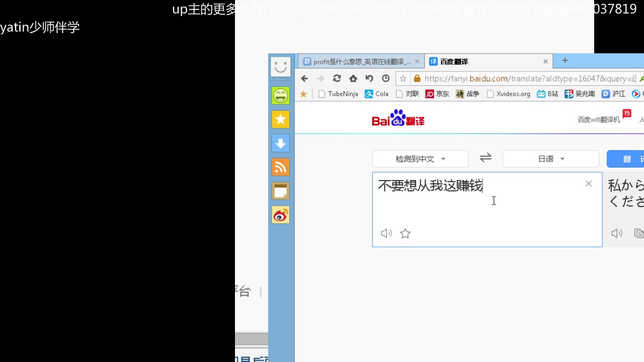644x362 pixels.
Task: Save the translation with the star icon
Action: [x=406, y=233]
